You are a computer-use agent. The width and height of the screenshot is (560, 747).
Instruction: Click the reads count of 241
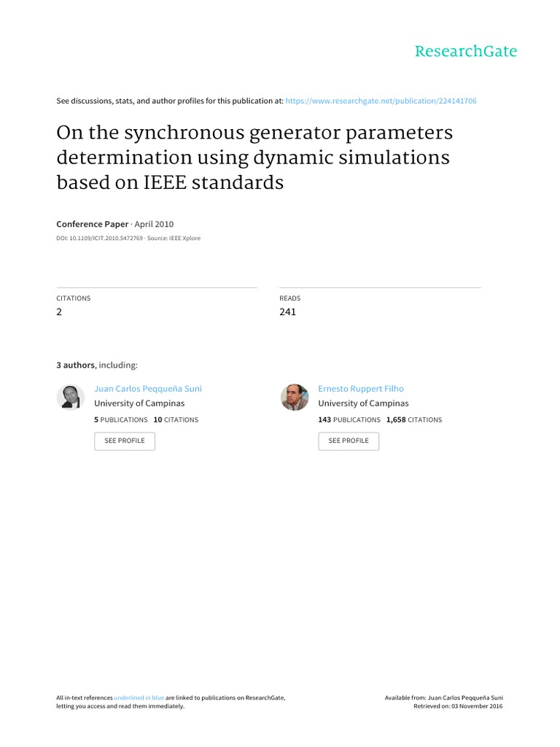click(287, 311)
